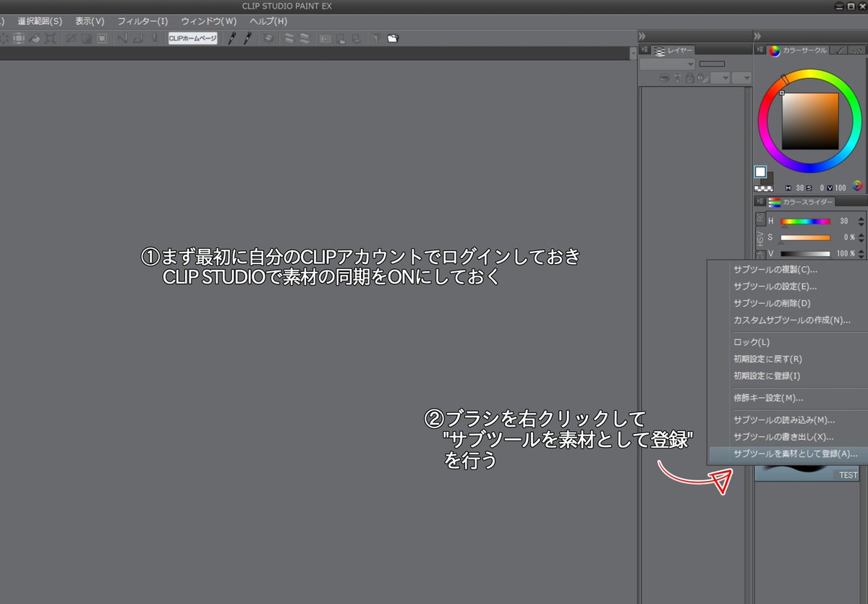868x604 pixels.
Task: Choose サブツールを素材として登録(A)... entry
Action: 787,454
